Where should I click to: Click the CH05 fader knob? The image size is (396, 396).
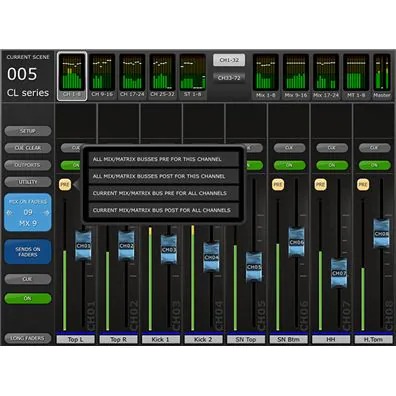point(254,267)
